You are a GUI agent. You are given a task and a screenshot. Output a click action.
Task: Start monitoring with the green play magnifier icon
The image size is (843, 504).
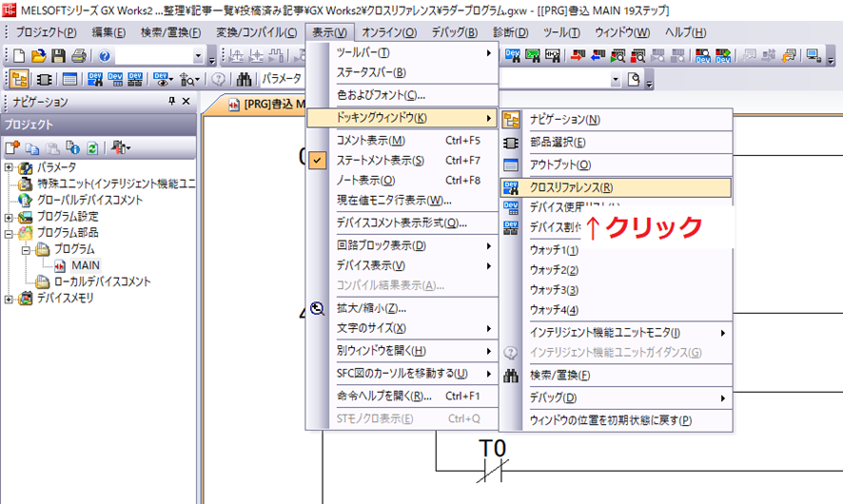(x=618, y=55)
